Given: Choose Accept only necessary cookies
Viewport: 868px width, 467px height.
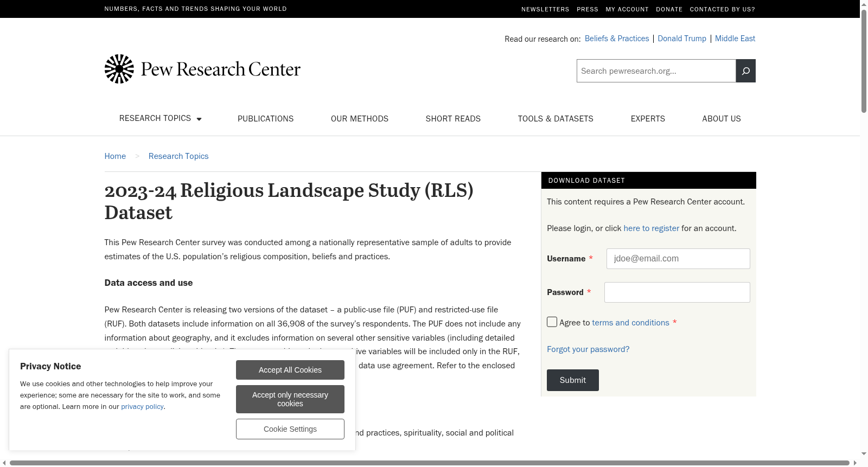Looking at the screenshot, I should [x=290, y=399].
